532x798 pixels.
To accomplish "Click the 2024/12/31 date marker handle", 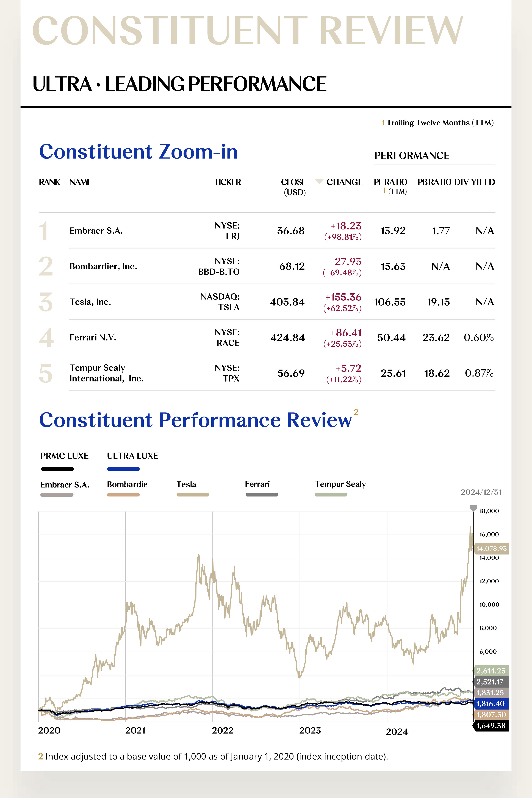I will coord(473,508).
